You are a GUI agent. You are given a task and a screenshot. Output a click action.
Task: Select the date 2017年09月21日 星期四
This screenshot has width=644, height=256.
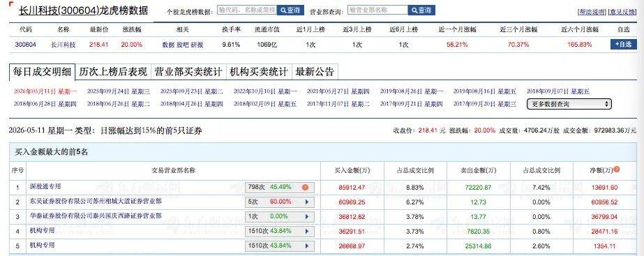click(412, 104)
